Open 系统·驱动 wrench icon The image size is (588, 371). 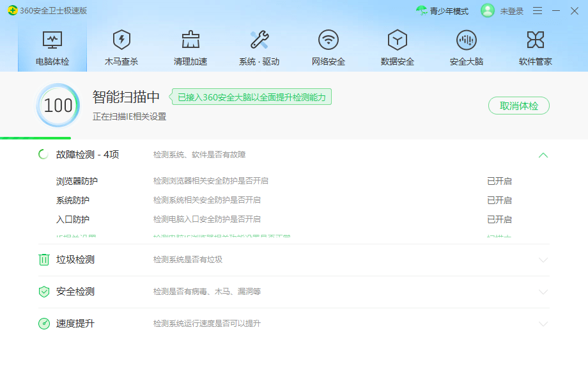[x=259, y=40]
